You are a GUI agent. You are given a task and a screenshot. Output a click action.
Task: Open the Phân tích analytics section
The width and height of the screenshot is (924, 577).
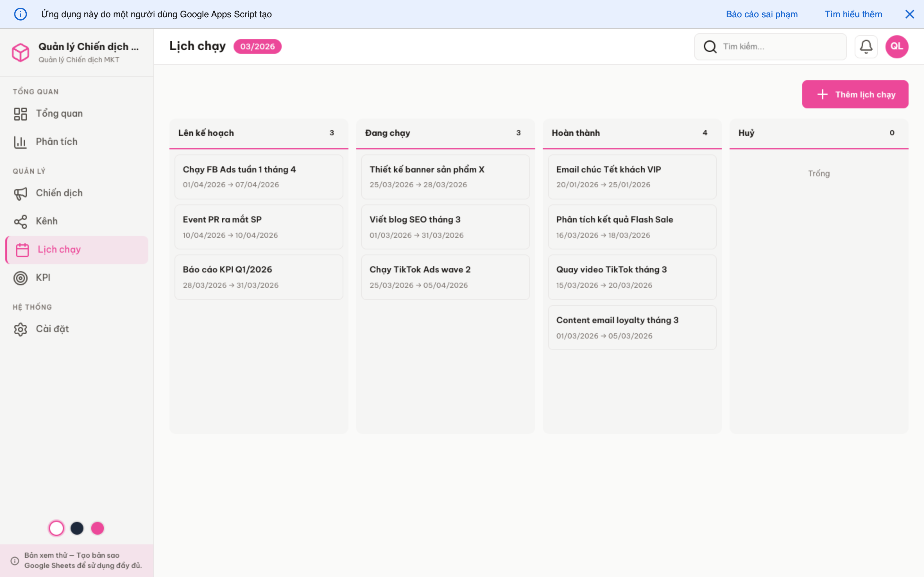(x=56, y=141)
